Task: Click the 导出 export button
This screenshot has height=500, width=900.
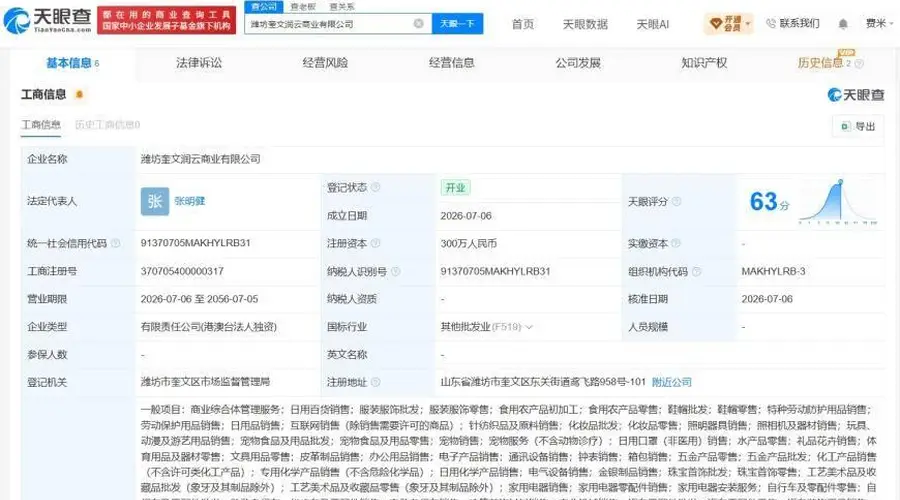Action: 858,126
